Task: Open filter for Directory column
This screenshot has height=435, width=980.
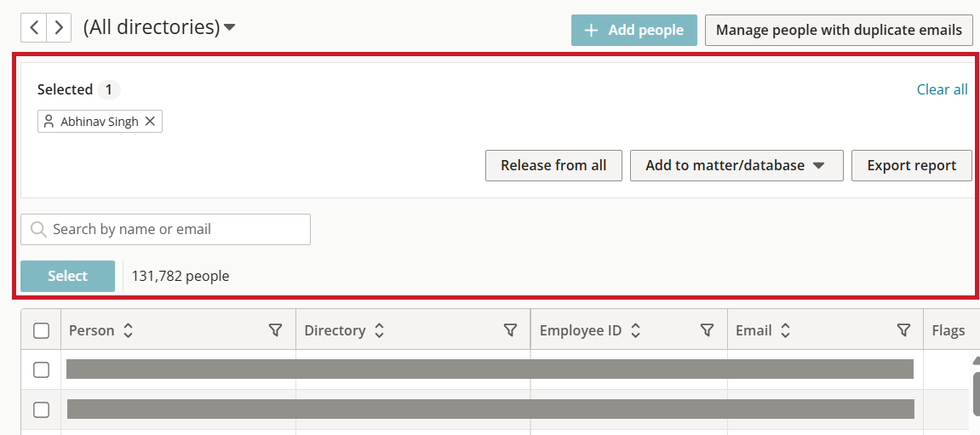Action: [x=510, y=330]
